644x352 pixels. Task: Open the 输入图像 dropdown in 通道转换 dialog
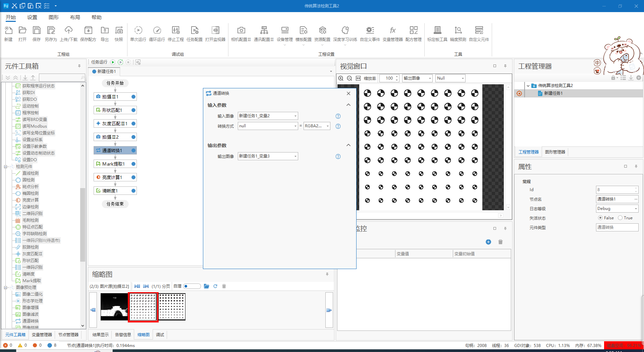tap(268, 116)
